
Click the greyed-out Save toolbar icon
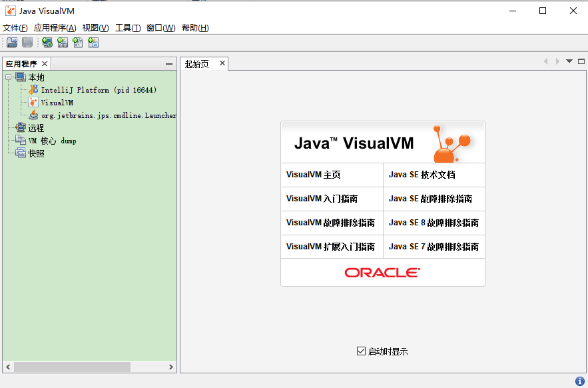pyautogui.click(x=27, y=43)
